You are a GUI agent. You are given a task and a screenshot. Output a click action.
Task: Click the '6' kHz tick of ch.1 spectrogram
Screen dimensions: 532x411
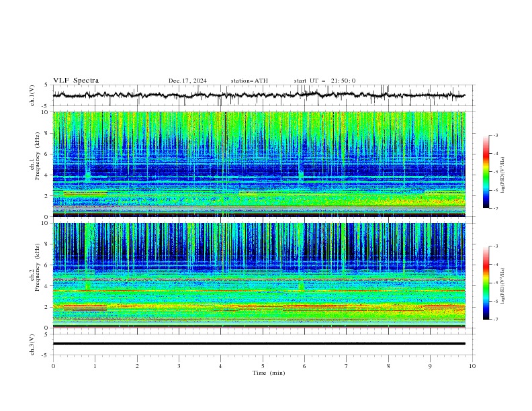[48, 154]
